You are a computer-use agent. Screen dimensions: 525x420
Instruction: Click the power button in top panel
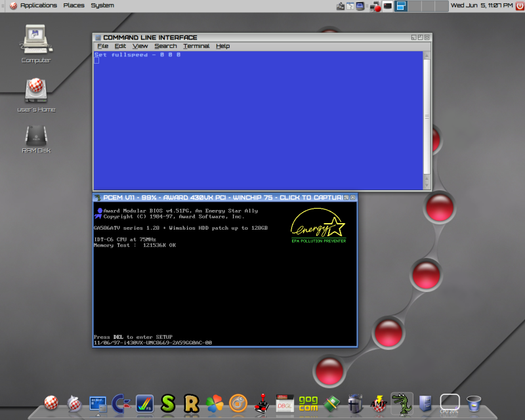coord(520,6)
